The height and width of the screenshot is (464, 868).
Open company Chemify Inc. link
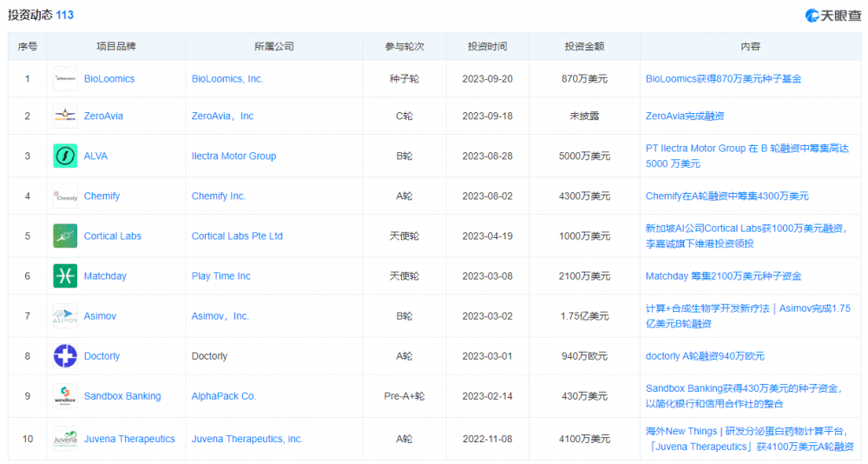[219, 196]
